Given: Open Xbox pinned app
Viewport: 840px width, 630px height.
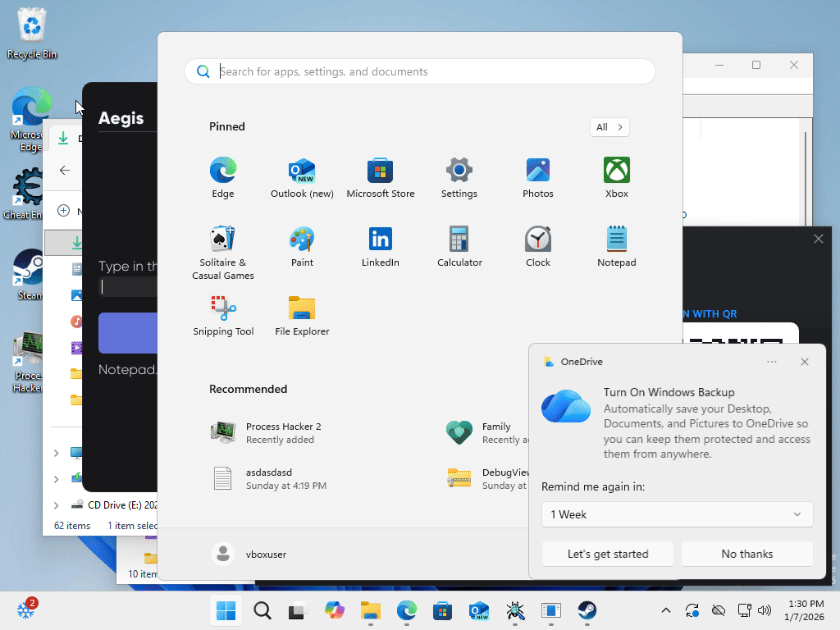Looking at the screenshot, I should pos(617,178).
